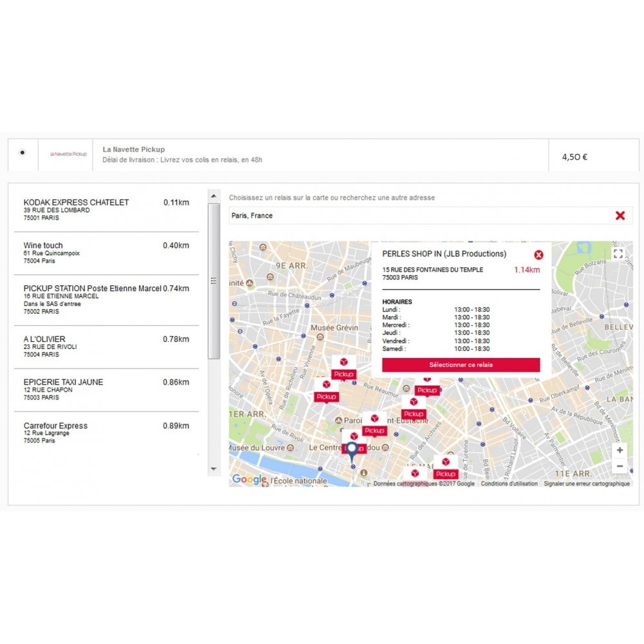644x644 pixels.
Task: Select the EPICERIE TAXI JAUNE relay
Action: pyautogui.click(x=106, y=390)
